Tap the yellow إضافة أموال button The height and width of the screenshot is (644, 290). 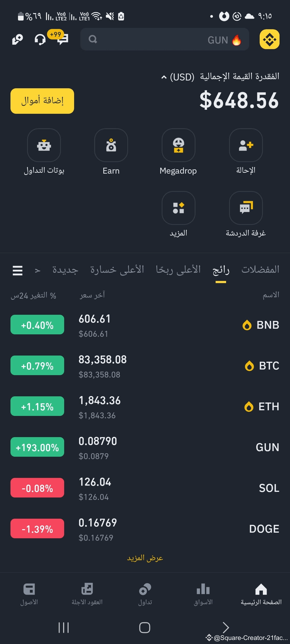tap(42, 101)
